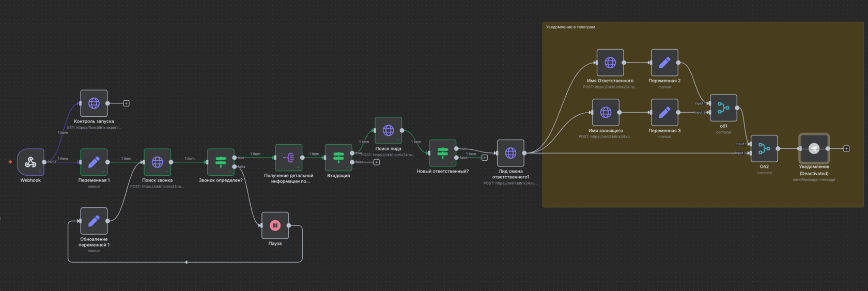Select the Уведомление в телеграм sticky note title
Viewport: 868px width, 291px height.
[x=570, y=27]
